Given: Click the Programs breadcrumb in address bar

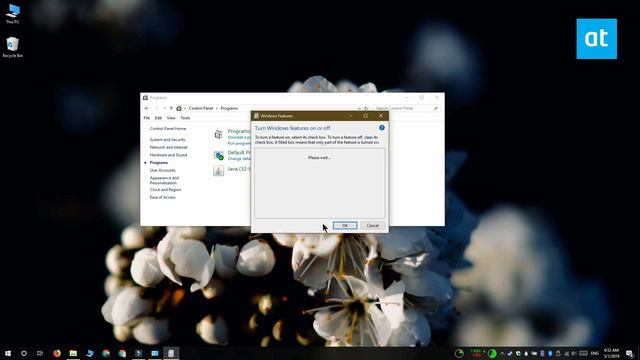Looking at the screenshot, I should (x=229, y=108).
